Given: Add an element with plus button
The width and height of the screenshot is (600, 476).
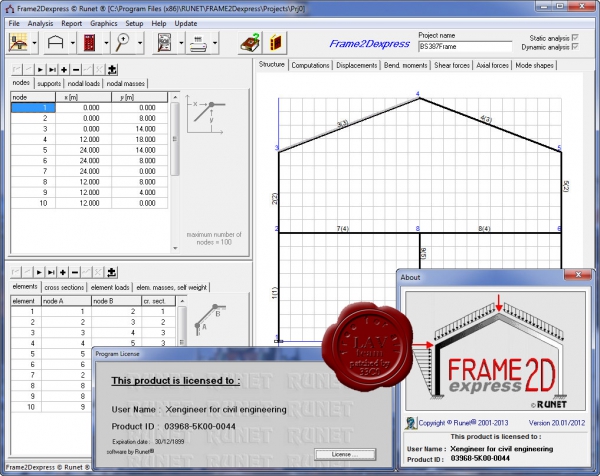Looking at the screenshot, I should pyautogui.click(x=63, y=272).
